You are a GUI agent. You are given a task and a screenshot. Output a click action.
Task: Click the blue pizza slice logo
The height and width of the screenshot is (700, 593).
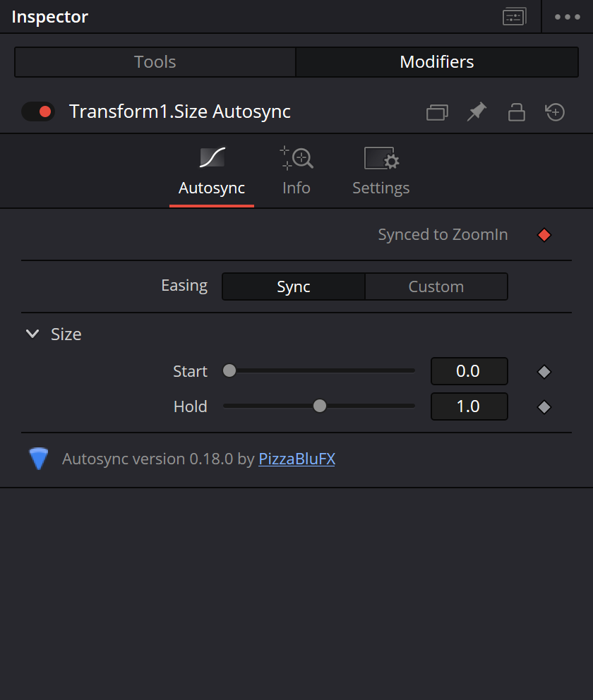pos(38,459)
